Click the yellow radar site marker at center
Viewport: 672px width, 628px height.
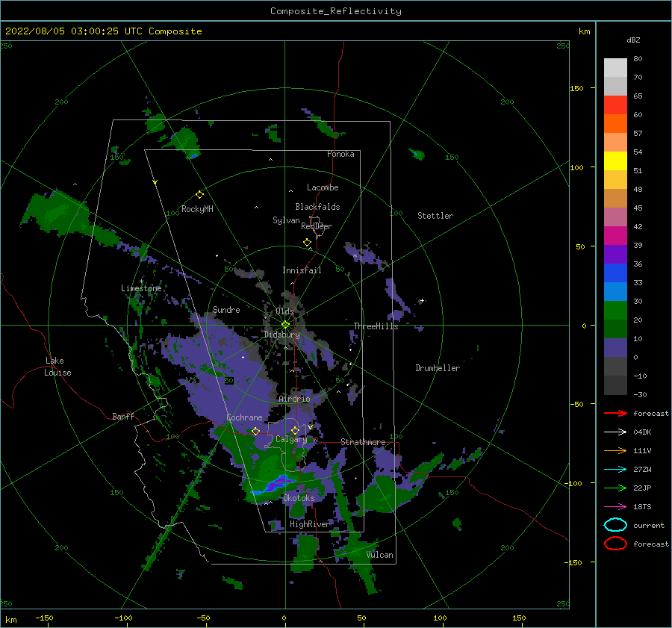[285, 325]
